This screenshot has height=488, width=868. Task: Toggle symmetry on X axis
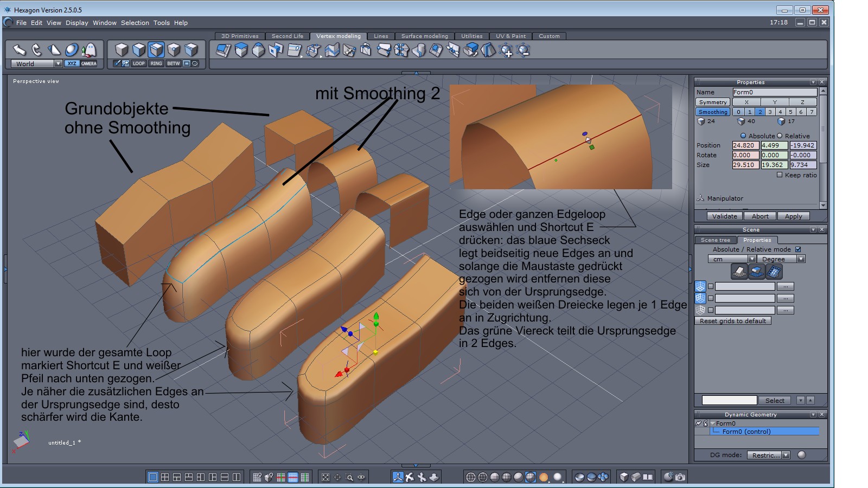pyautogui.click(x=746, y=102)
